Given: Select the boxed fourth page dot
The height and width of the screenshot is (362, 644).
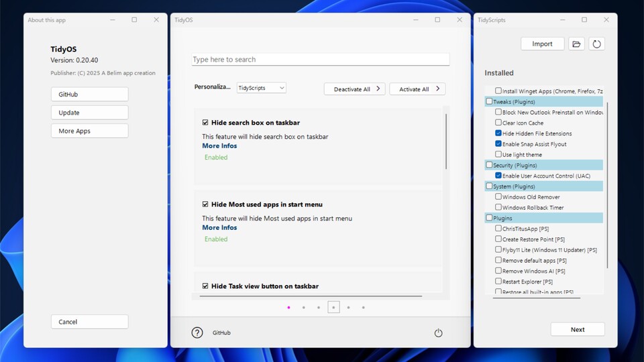Looking at the screenshot, I should 333,307.
